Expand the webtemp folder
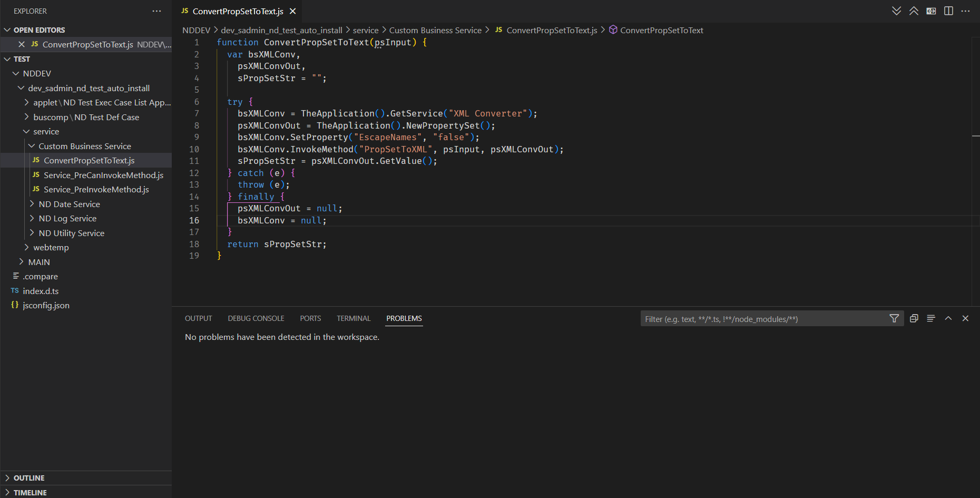The height and width of the screenshot is (498, 980). [x=26, y=247]
